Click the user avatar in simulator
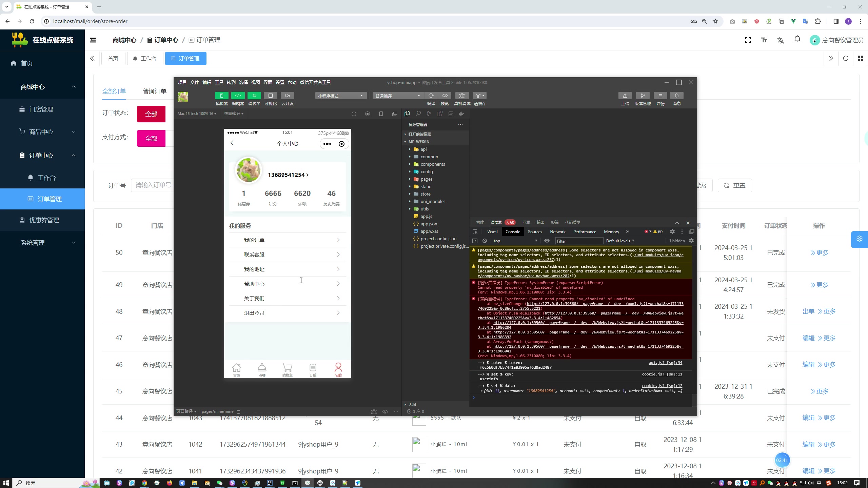 pos(248,170)
